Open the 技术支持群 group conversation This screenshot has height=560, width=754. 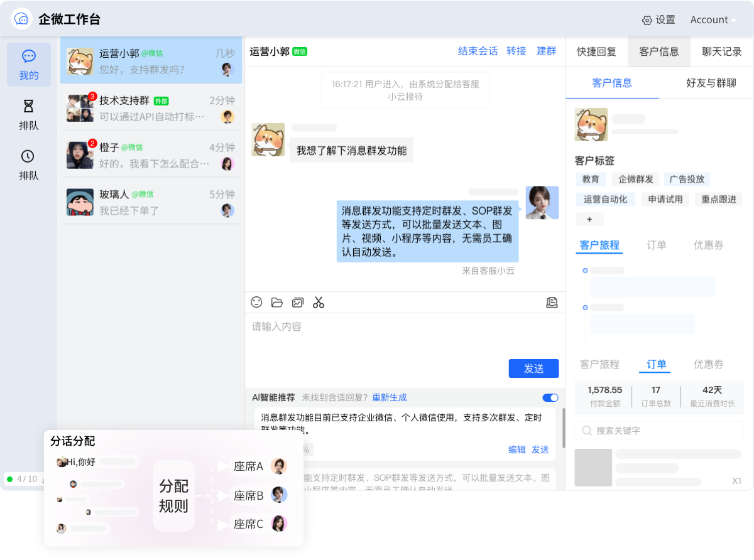[151, 107]
